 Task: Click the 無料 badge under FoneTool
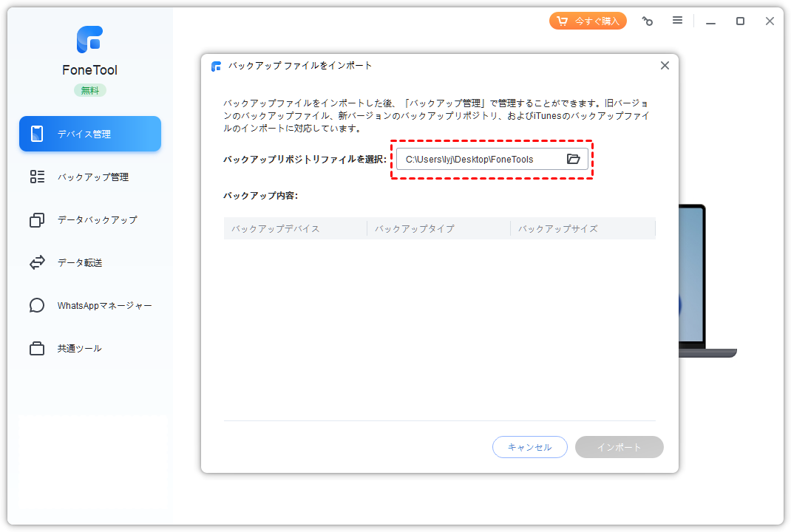coord(89,90)
